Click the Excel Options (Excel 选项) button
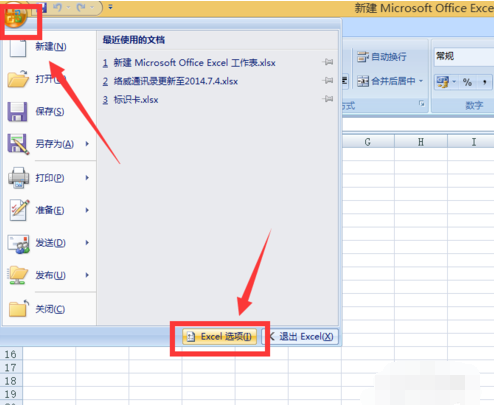 pyautogui.click(x=220, y=337)
